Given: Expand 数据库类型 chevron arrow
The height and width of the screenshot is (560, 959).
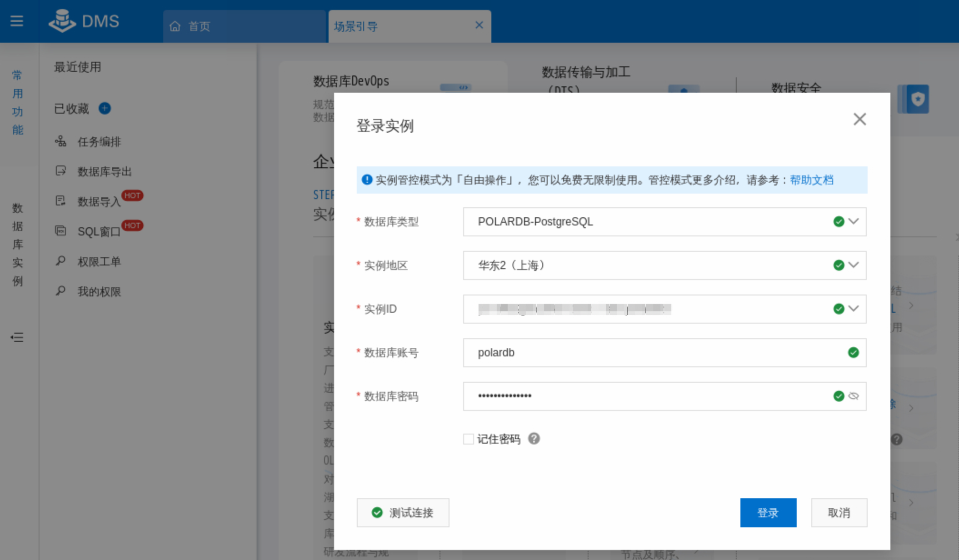Looking at the screenshot, I should point(854,221).
